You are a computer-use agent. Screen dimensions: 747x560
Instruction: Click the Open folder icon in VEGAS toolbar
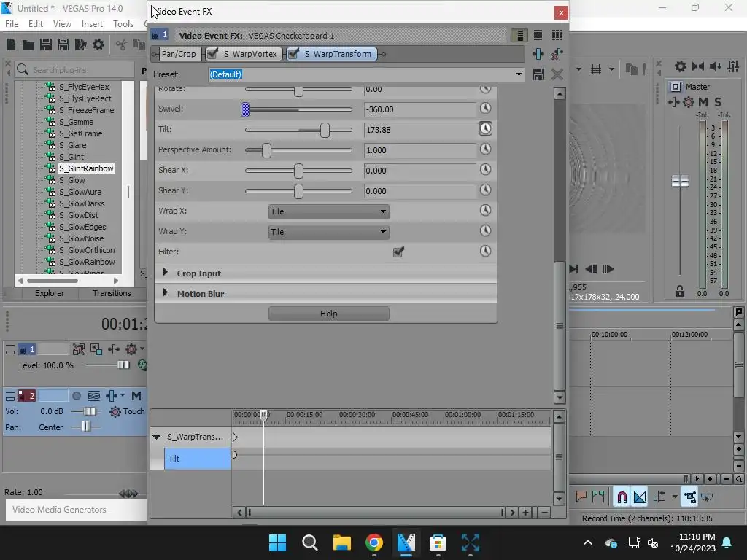point(28,44)
